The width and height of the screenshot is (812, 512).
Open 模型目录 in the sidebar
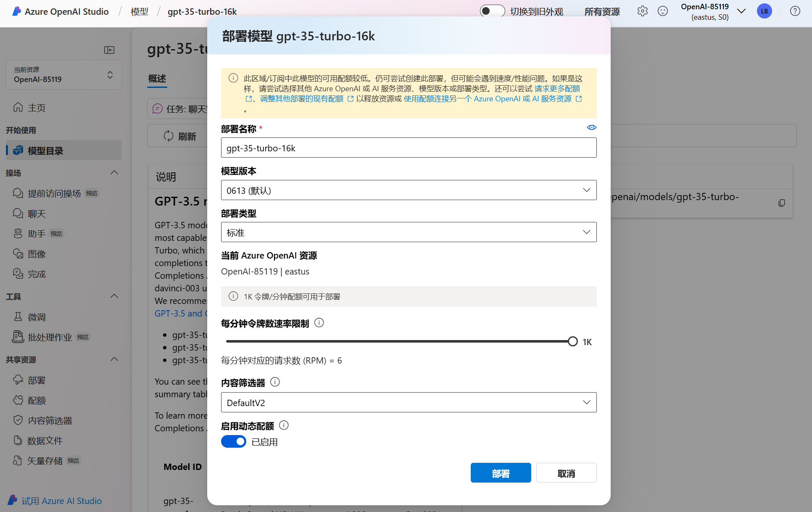coord(64,150)
